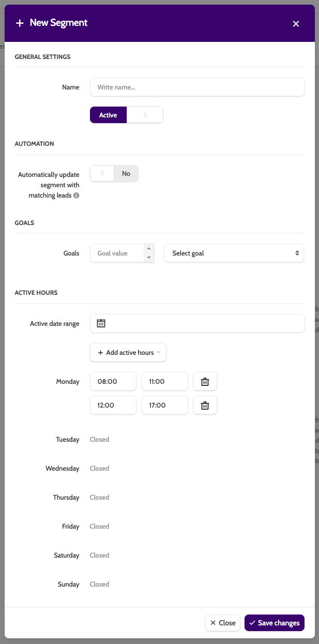Edit Monday's 11:00 end time field

(x=164, y=382)
